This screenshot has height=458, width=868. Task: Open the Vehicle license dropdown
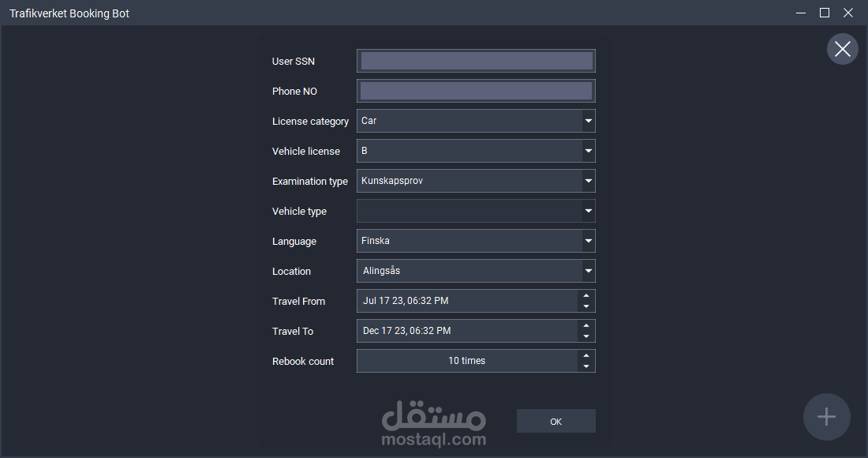pyautogui.click(x=589, y=151)
